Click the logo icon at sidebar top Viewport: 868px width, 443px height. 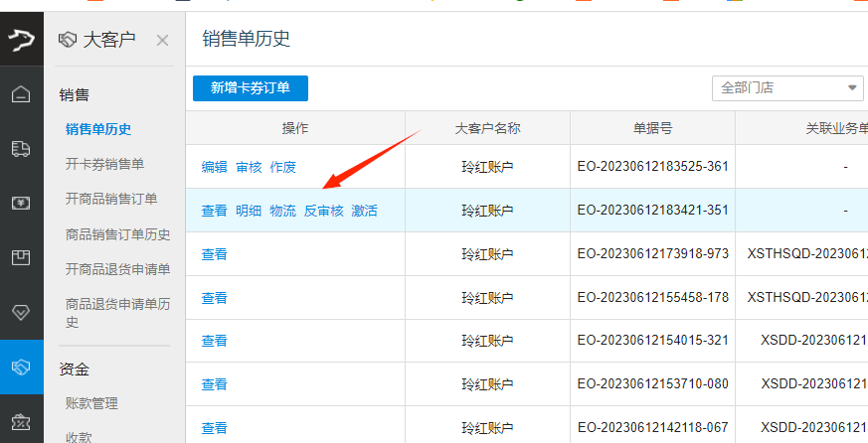(21, 40)
